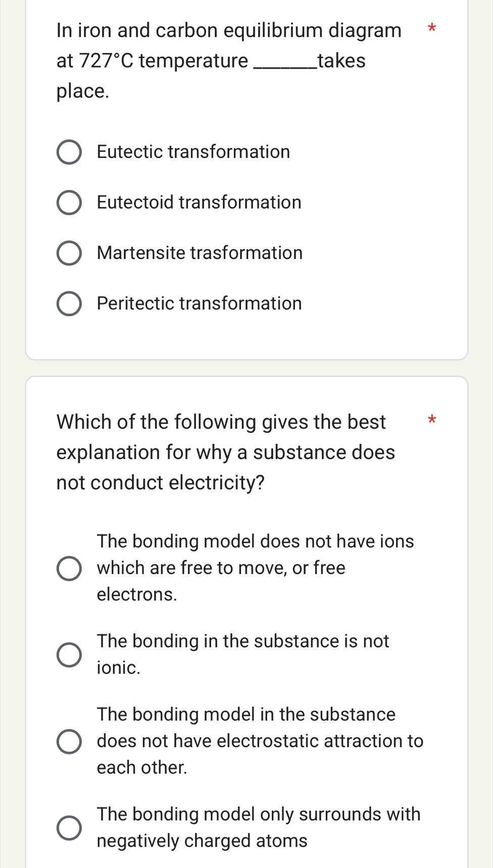Screen dimensions: 493x868
Task: Click the required asterisk beside electricity question
Action: click(431, 420)
